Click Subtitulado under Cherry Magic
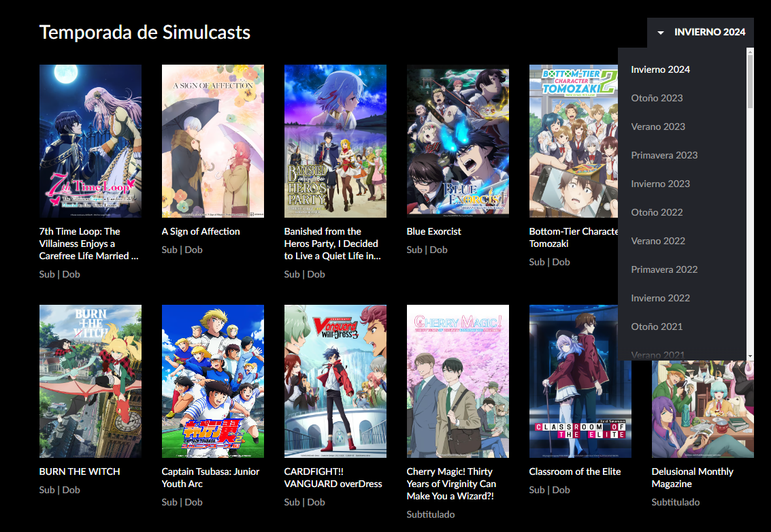This screenshot has width=771, height=532. click(x=431, y=514)
